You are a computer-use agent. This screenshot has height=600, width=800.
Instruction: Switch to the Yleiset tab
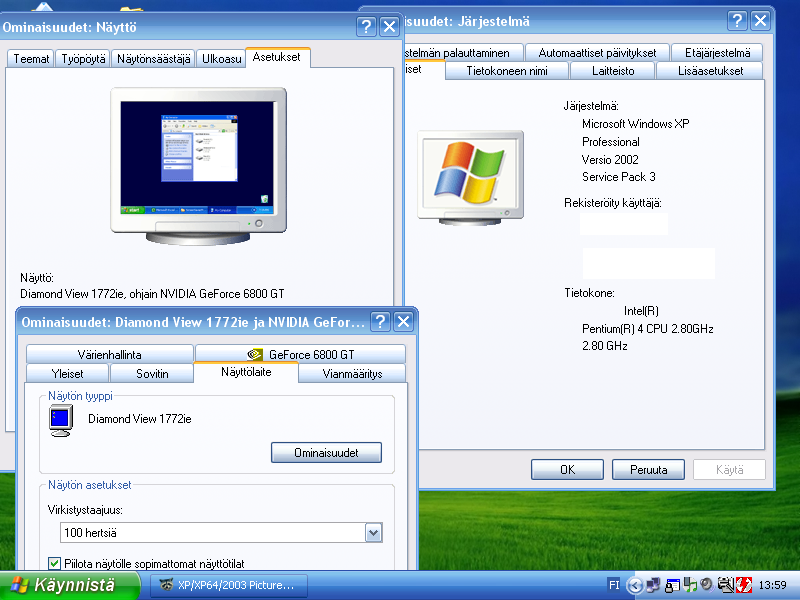coord(67,373)
